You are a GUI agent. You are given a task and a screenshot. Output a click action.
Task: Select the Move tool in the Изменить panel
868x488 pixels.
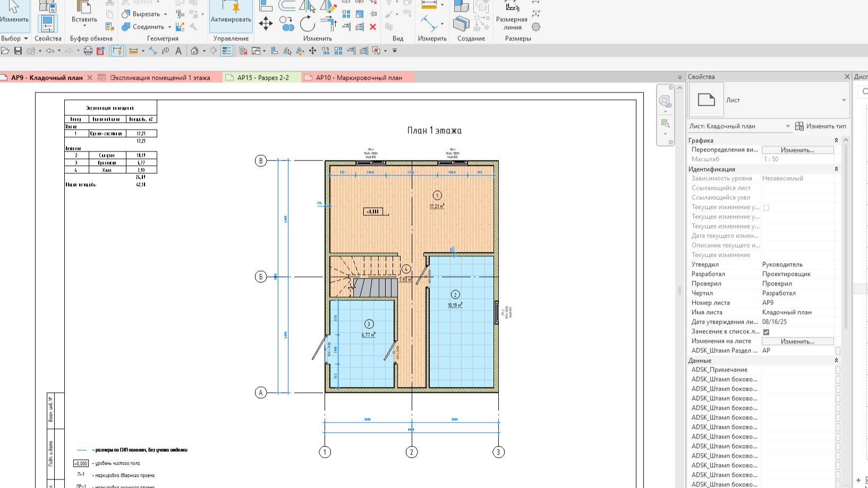click(x=266, y=23)
